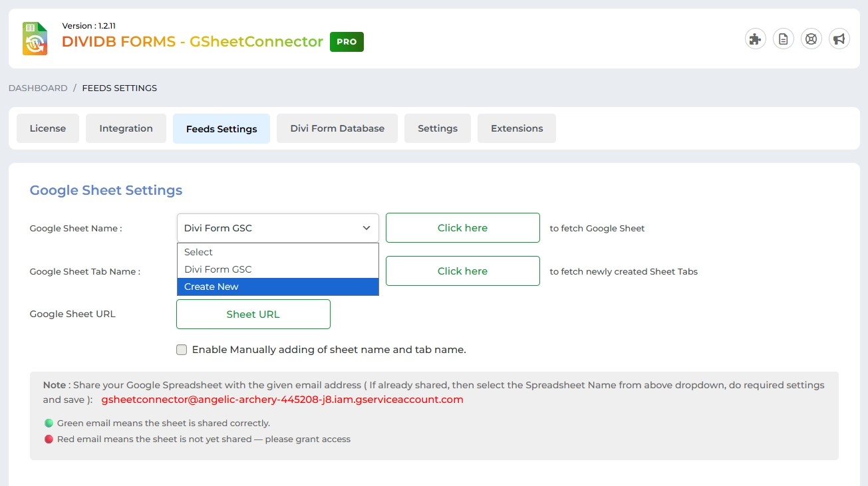Screen dimensions: 868x486
Task: Click the GSheetConnector logo icon
Action: [x=34, y=39]
